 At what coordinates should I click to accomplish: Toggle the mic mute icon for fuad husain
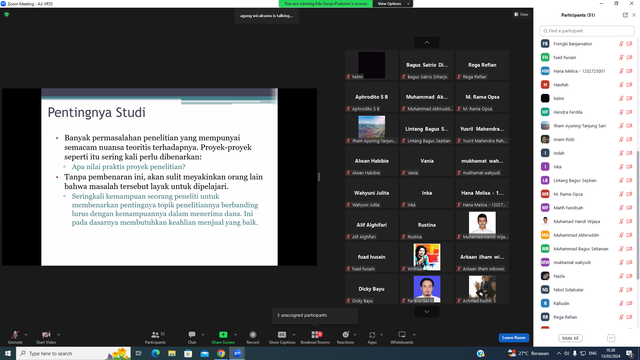(621, 58)
